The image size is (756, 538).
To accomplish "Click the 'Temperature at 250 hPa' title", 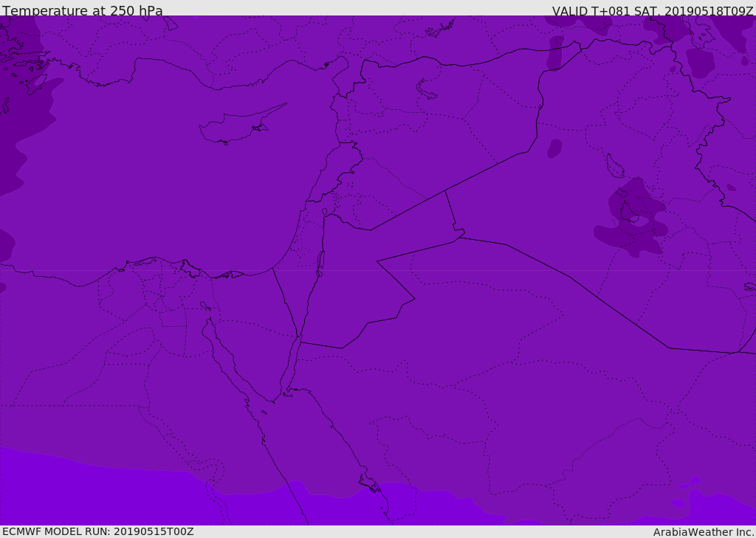I will tap(83, 10).
